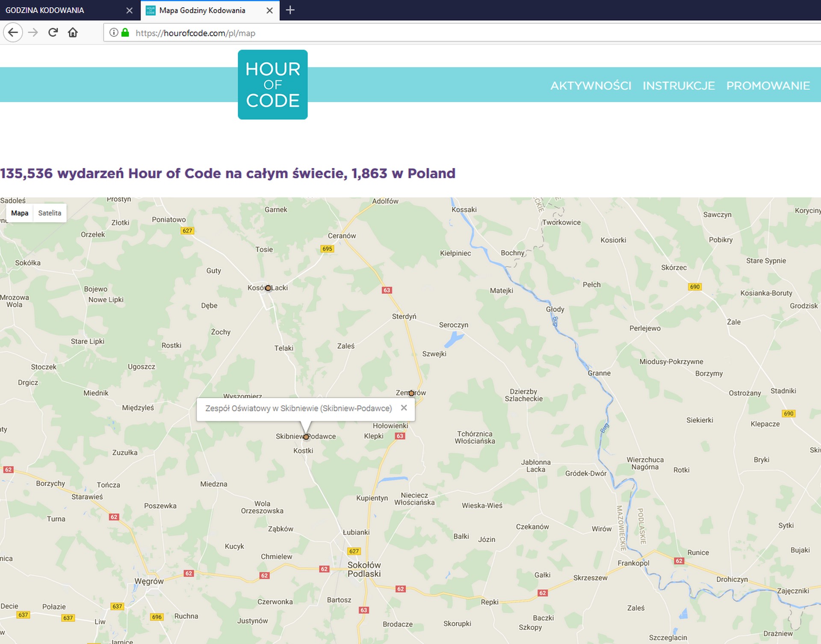The width and height of the screenshot is (821, 644).
Task: Click road 695 badge near Ceranów
Action: [x=327, y=248]
